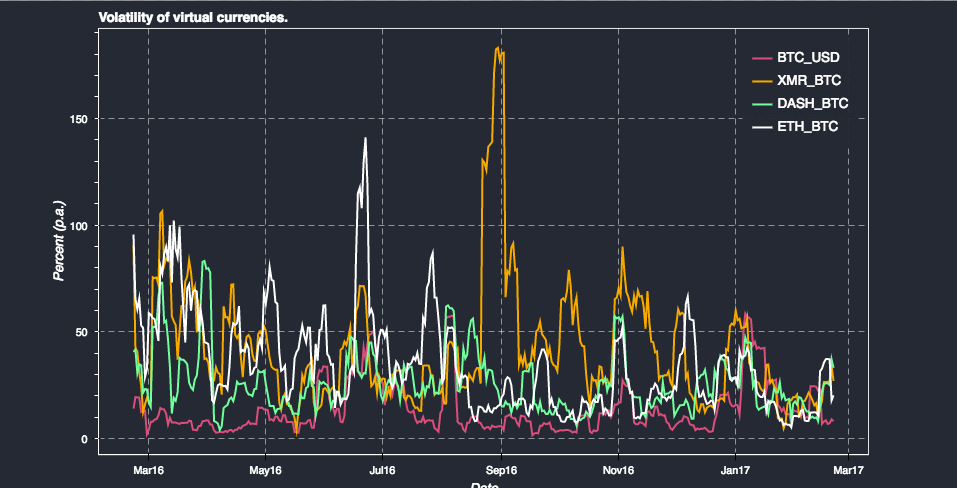Click the BTC_USD legend label
This screenshot has height=488, width=957.
click(x=808, y=58)
